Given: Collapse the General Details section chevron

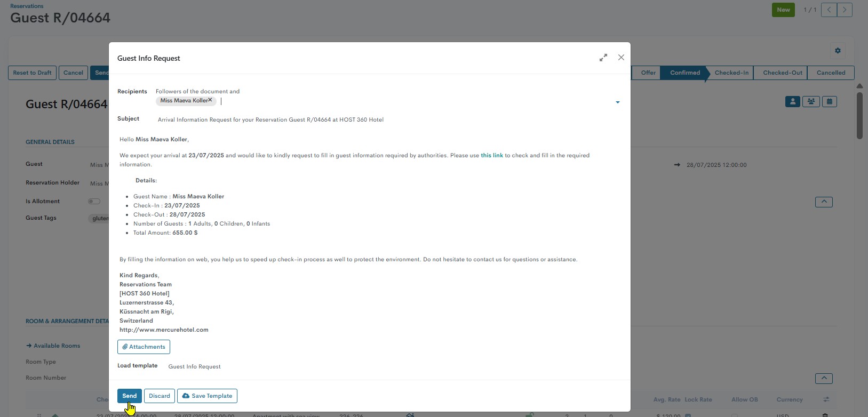Looking at the screenshot, I should click(824, 202).
